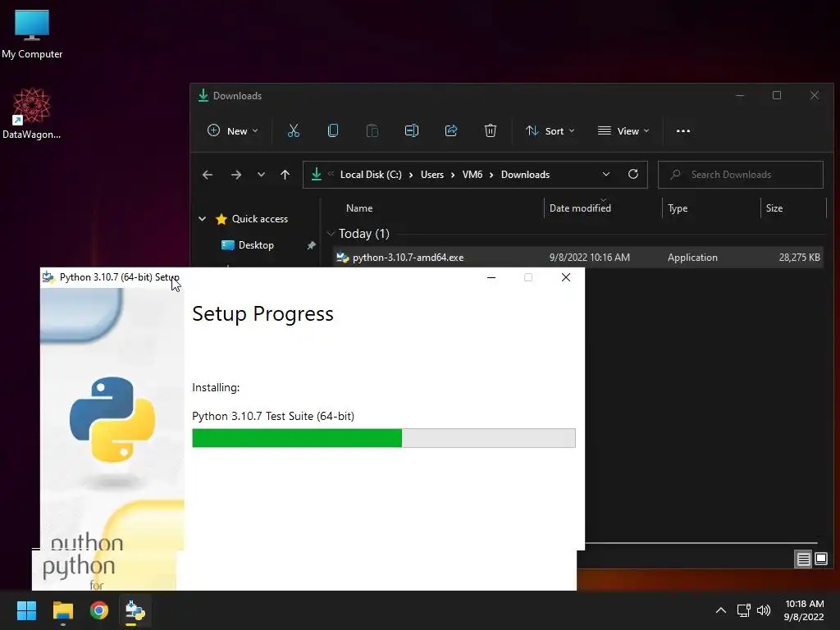Screen dimensions: 840x630
Task: Expand the address bar history dropdown
Action: (x=606, y=175)
